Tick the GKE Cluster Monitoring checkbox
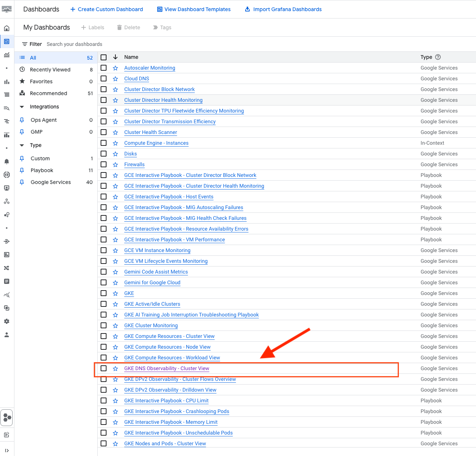 coord(104,325)
